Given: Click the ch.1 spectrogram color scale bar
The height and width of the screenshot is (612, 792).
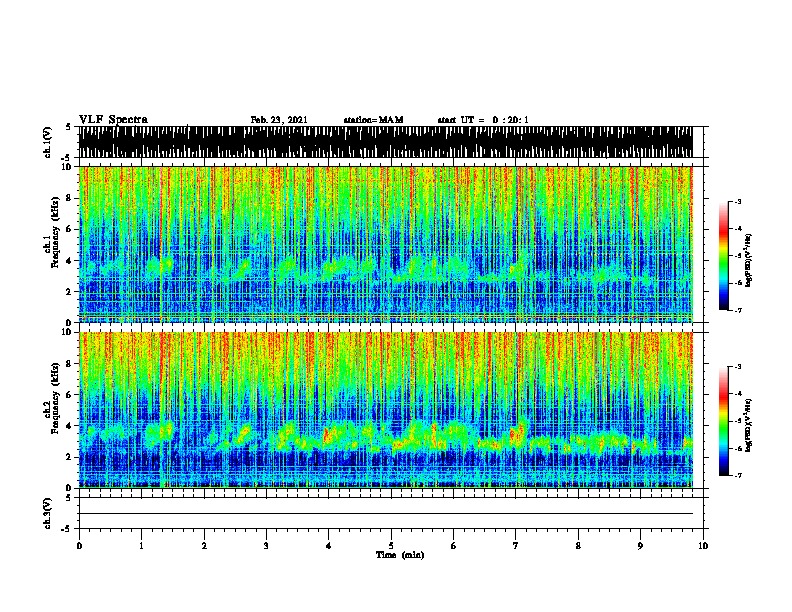Looking at the screenshot, I should tap(723, 256).
